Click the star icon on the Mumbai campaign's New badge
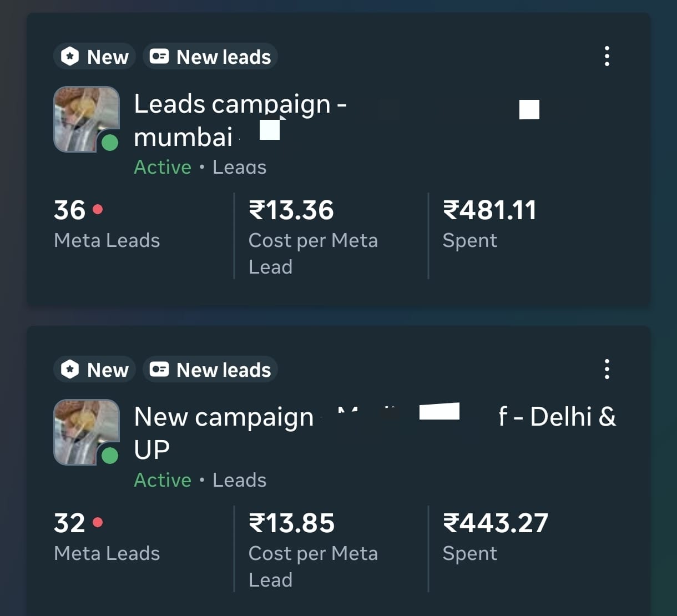Viewport: 677px width, 616px height. click(x=70, y=57)
